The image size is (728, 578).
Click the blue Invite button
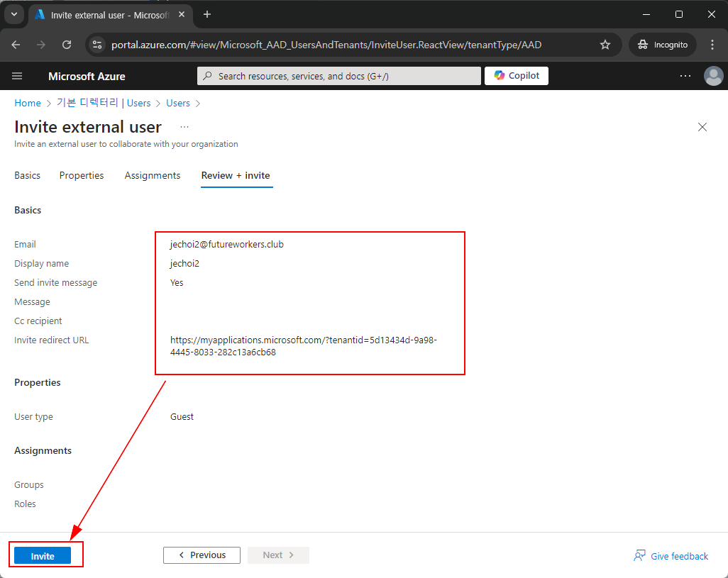tap(43, 556)
